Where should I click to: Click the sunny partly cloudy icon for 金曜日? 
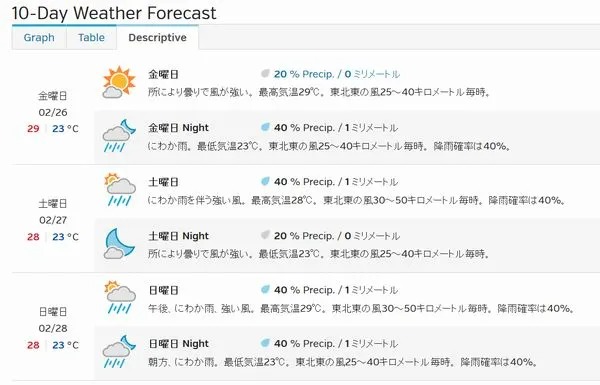(119, 82)
